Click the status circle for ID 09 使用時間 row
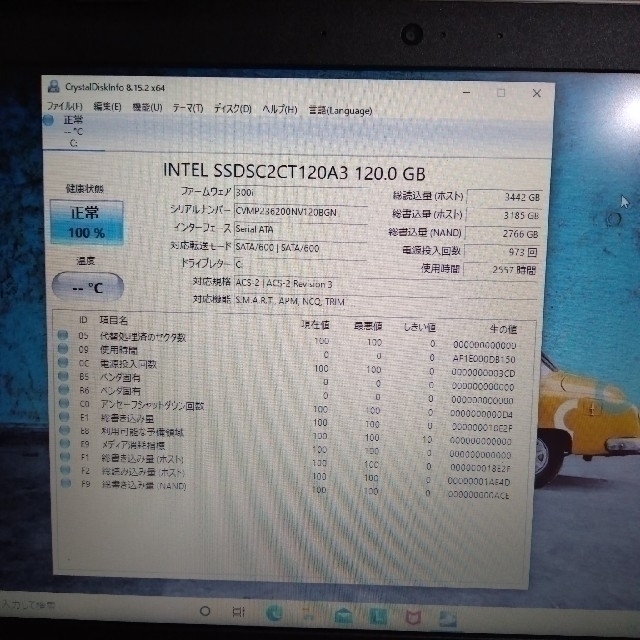Viewport: 640px width, 640px height. pos(63,349)
